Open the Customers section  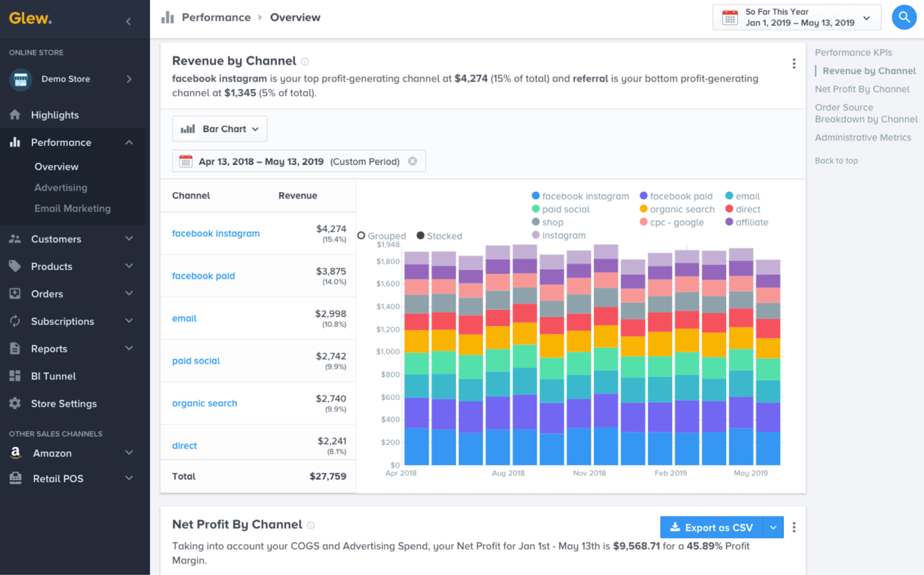pos(55,239)
